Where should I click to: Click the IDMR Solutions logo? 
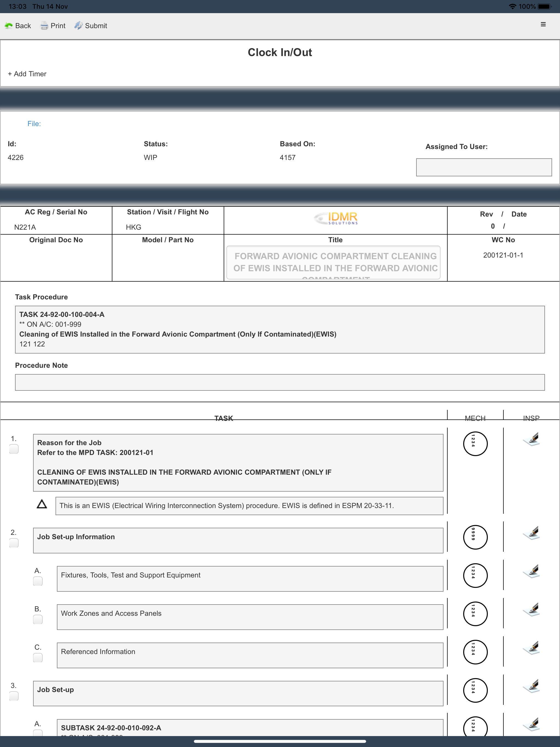point(336,218)
